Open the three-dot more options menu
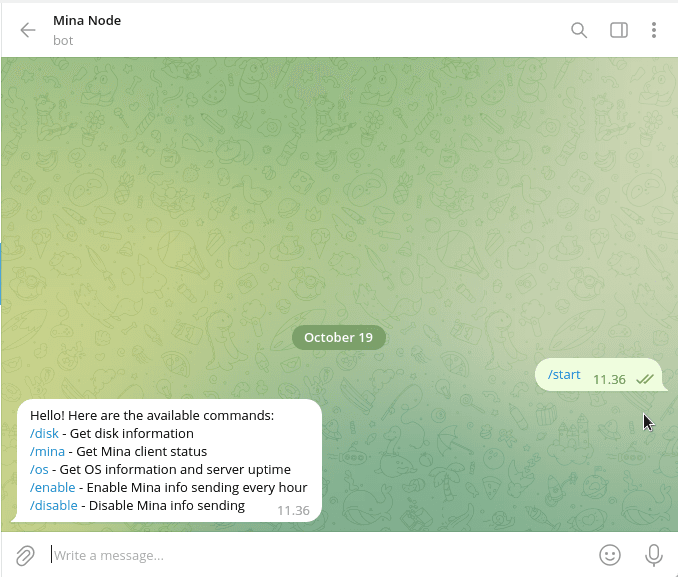 (654, 30)
